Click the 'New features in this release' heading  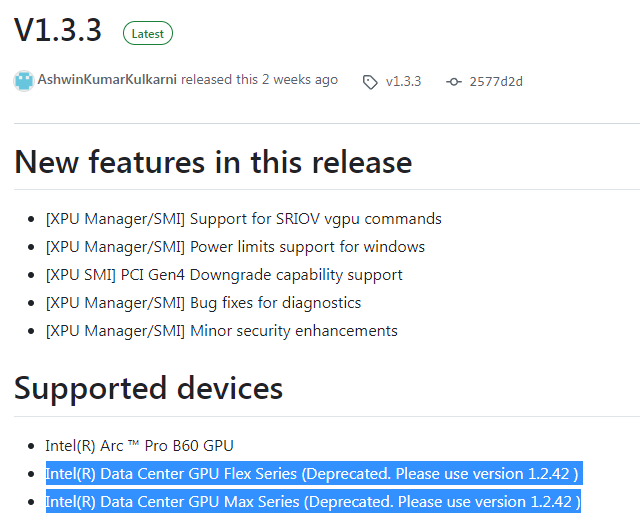[212, 162]
